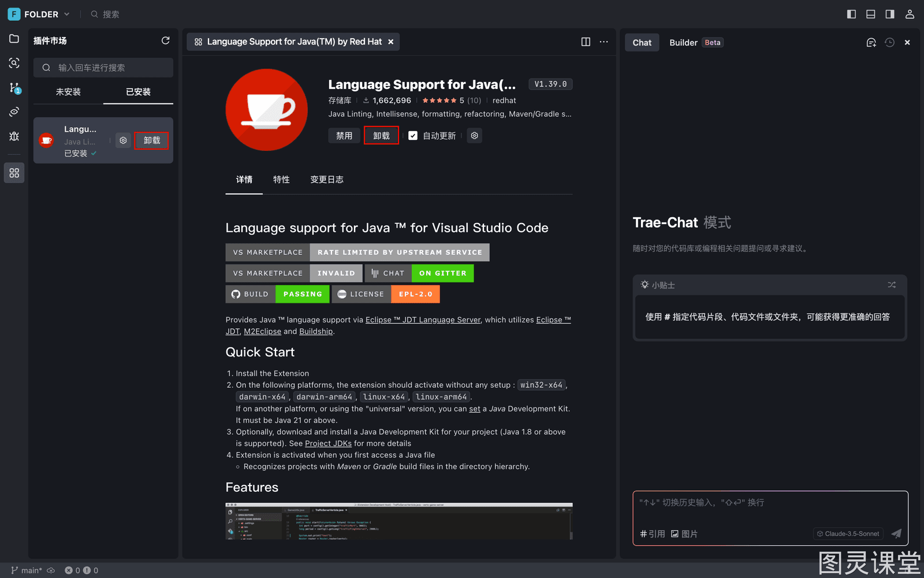Click the redhat publisher name
The image size is (924, 578).
point(504,101)
